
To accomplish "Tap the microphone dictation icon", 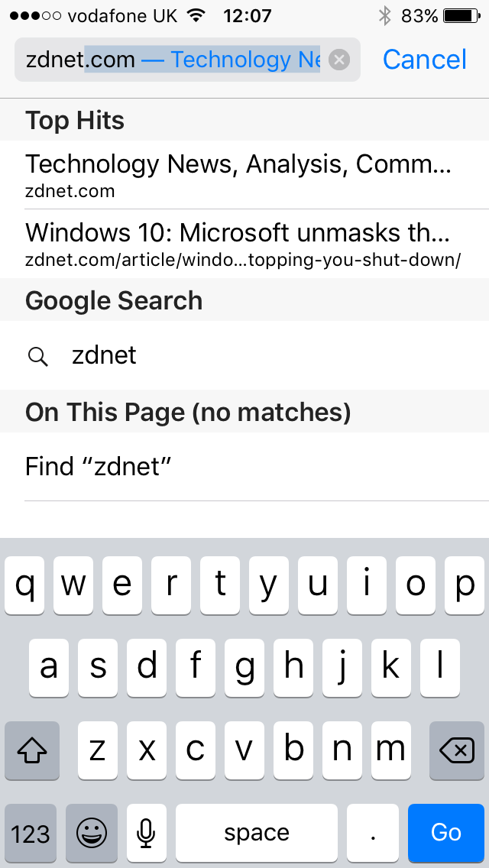I will [x=147, y=832].
